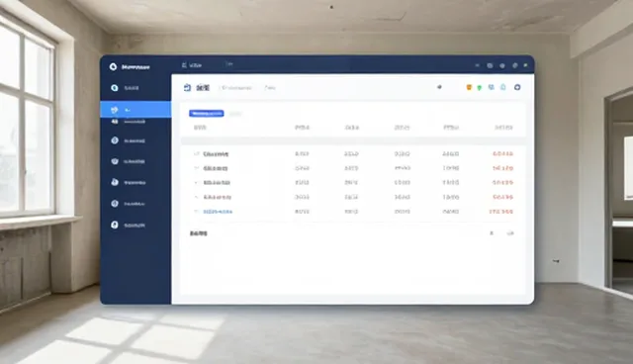Click the green pin icon in header
This screenshot has width=633, height=364.
point(479,88)
